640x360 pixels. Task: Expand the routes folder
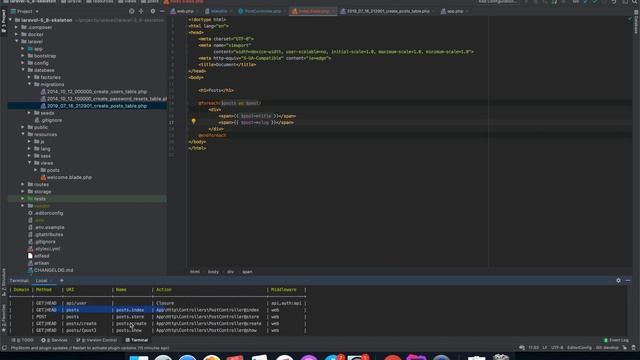(23, 184)
